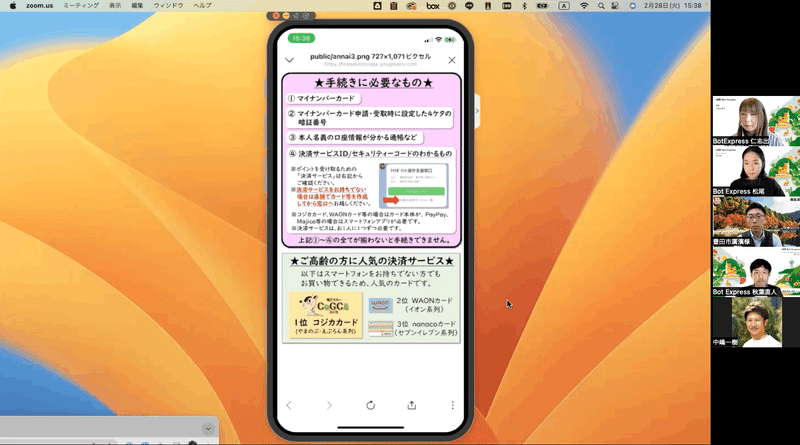Viewport: 800px width, 445px height.
Task: Open the three-dot more menu in phone browser
Action: click(453, 405)
